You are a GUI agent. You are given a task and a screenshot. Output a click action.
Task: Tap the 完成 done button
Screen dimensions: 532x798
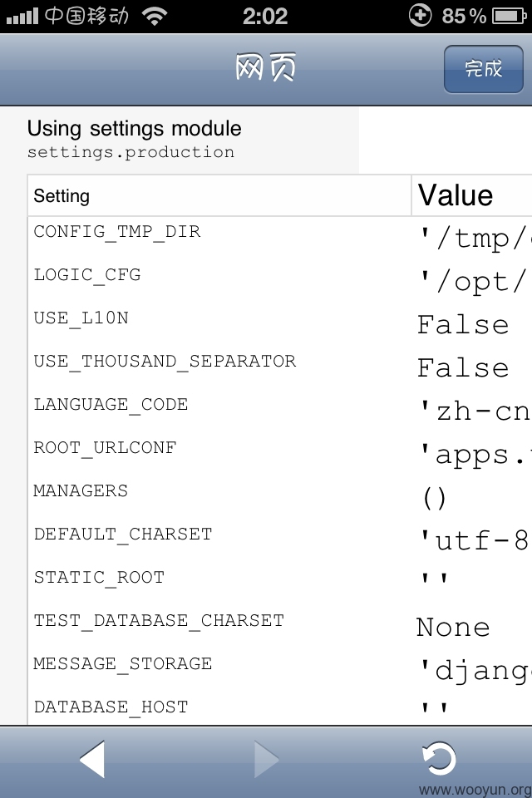click(483, 69)
